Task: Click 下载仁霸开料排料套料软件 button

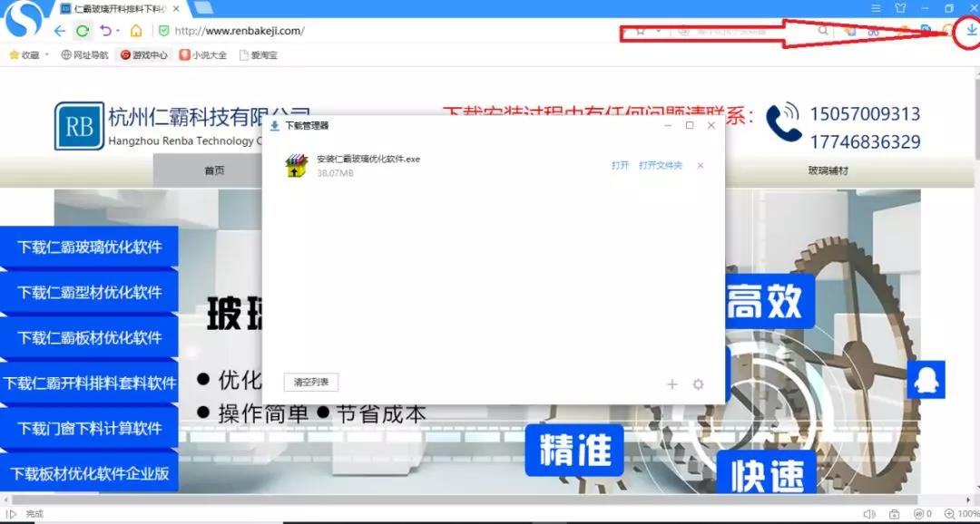Action: pos(89,383)
